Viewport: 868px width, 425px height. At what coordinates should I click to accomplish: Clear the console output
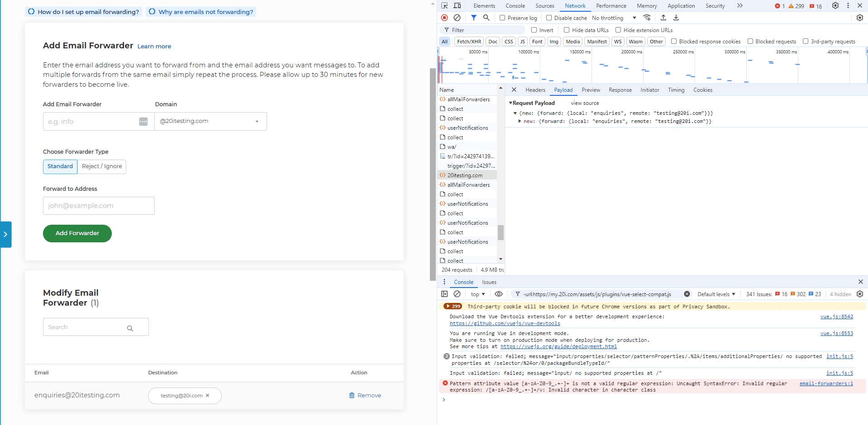pyautogui.click(x=457, y=294)
